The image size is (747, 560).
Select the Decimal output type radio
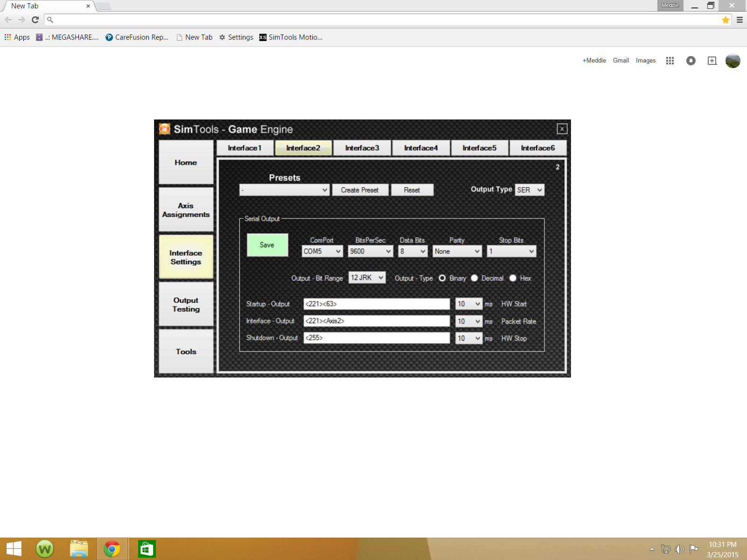point(474,278)
